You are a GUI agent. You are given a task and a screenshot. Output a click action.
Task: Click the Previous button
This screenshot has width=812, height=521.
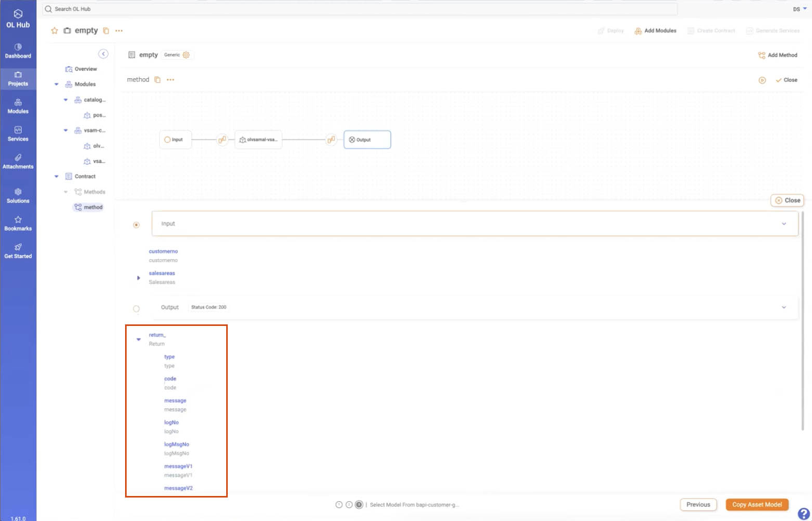click(698, 505)
